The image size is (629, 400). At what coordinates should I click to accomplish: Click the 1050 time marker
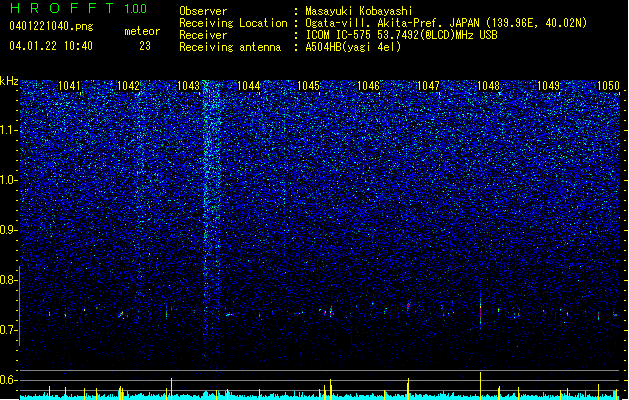pyautogui.click(x=609, y=86)
